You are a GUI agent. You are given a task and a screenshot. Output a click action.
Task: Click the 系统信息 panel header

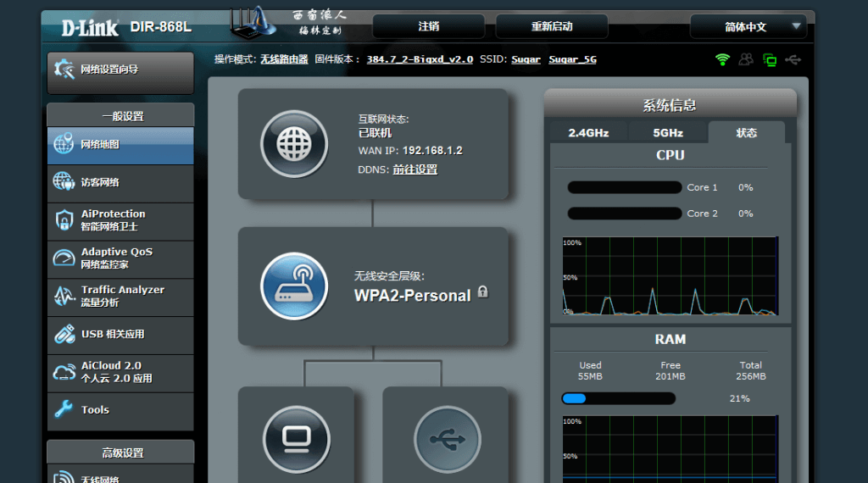pyautogui.click(x=670, y=104)
